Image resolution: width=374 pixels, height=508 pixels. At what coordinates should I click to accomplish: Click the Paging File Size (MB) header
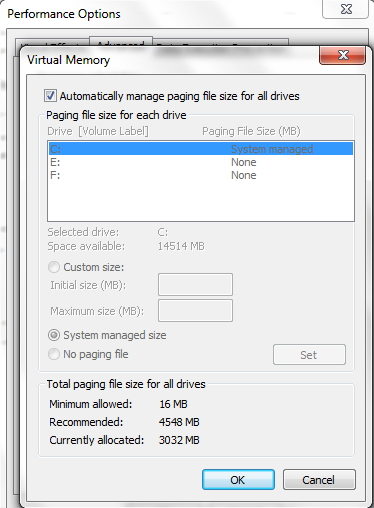point(251,131)
